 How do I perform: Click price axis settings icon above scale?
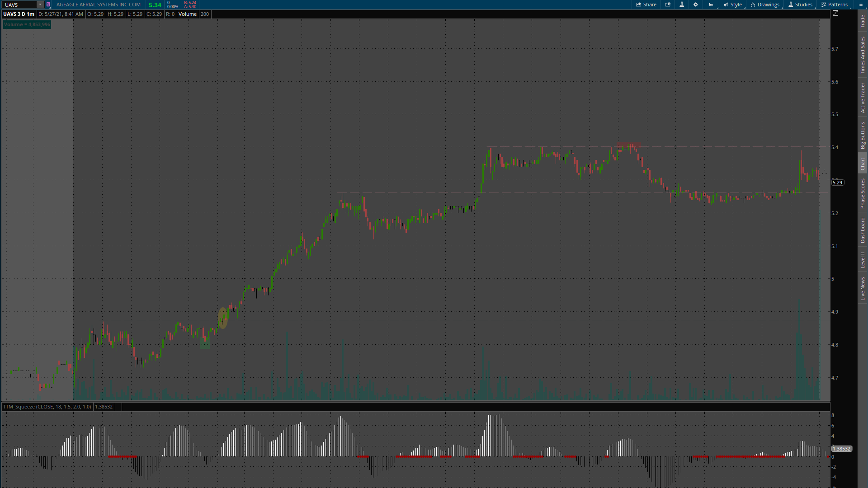tap(835, 14)
